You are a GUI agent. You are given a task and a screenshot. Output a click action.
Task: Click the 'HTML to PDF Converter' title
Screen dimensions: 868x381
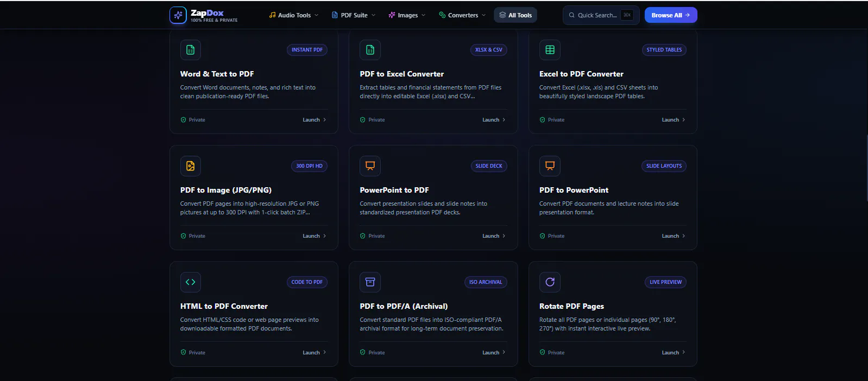click(224, 306)
